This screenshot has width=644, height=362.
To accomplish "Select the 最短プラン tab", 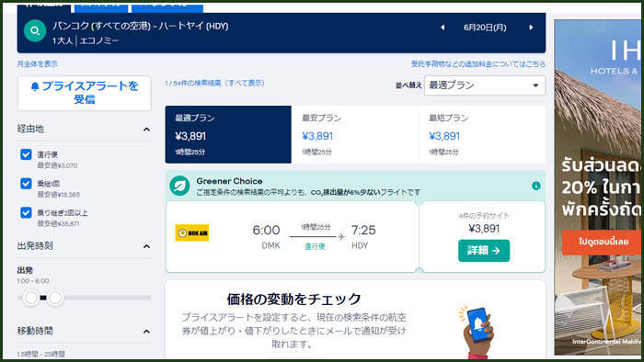I will 482,134.
